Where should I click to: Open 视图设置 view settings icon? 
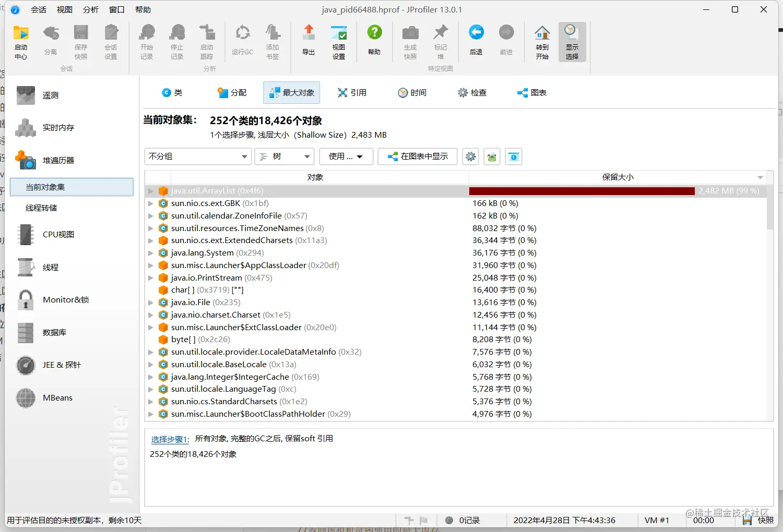[339, 42]
